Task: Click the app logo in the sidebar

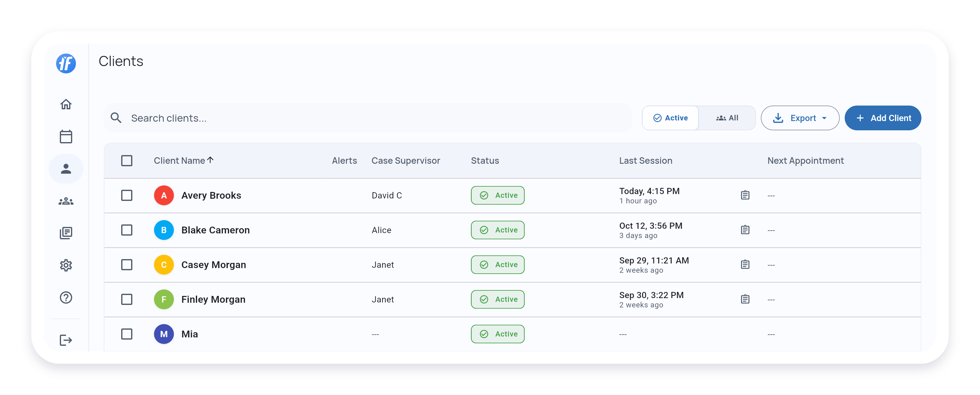Action: coord(66,63)
